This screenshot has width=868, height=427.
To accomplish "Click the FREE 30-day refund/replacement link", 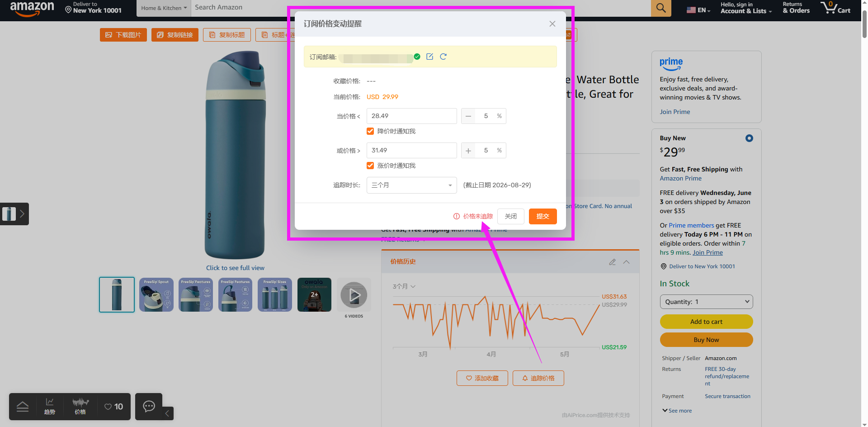I will 727,376.
